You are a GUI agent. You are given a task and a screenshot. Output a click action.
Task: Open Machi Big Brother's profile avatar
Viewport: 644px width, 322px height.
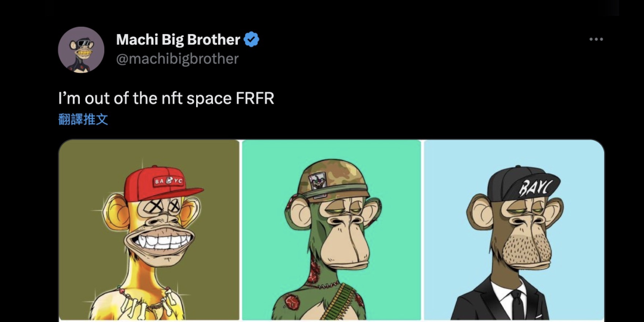[81, 49]
